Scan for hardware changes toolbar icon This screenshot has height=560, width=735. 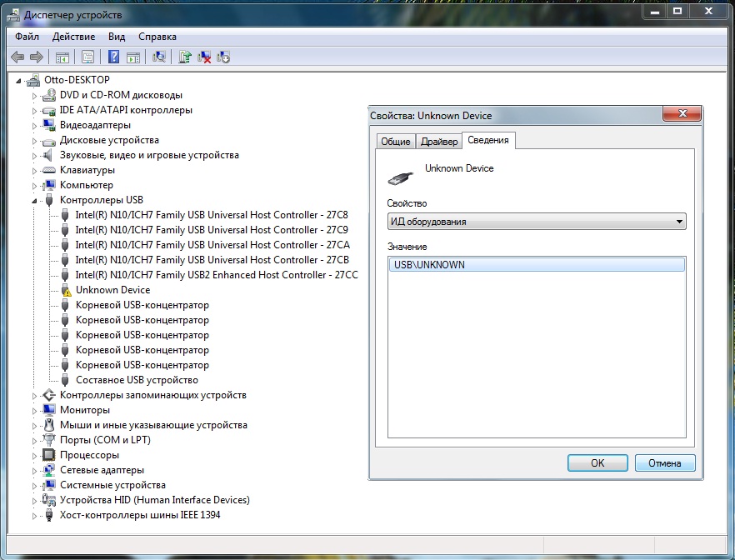pyautogui.click(x=159, y=57)
